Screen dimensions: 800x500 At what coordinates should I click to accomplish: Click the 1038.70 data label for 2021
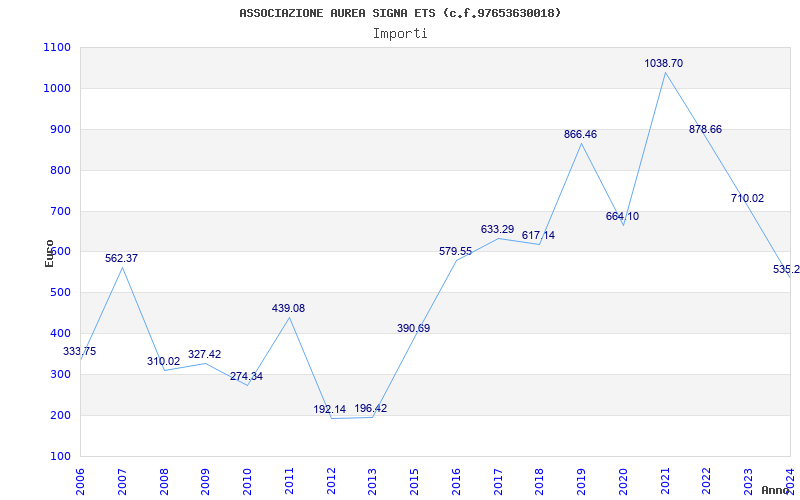point(663,63)
